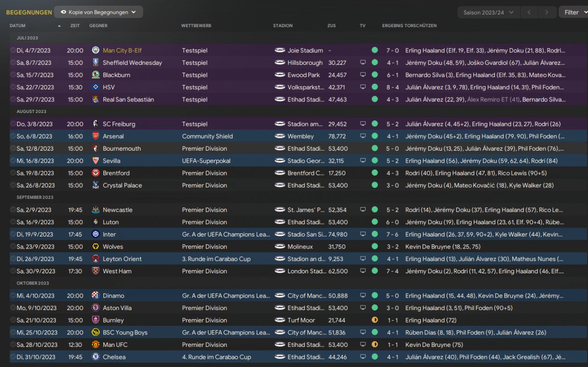
Task: Click the Arsenal club badge
Action: (96, 136)
